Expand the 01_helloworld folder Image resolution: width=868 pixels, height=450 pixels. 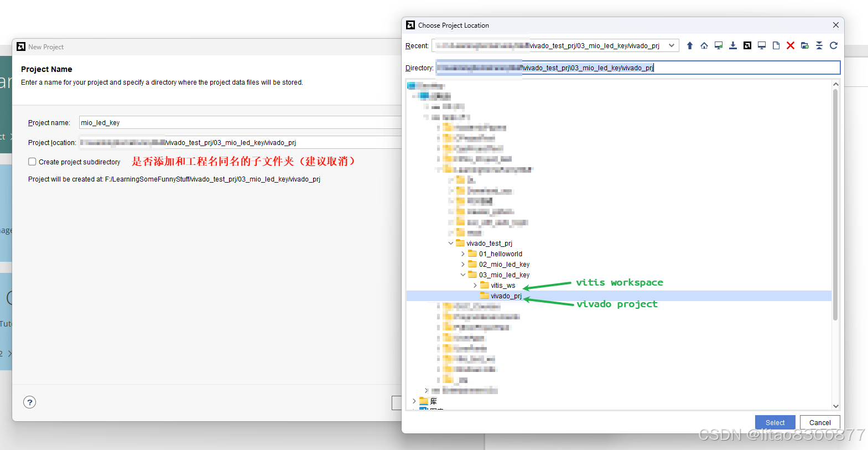pyautogui.click(x=463, y=254)
